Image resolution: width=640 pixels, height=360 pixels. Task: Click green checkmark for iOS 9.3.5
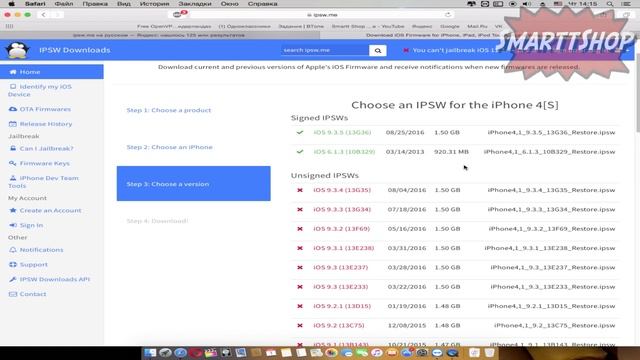(x=300, y=132)
